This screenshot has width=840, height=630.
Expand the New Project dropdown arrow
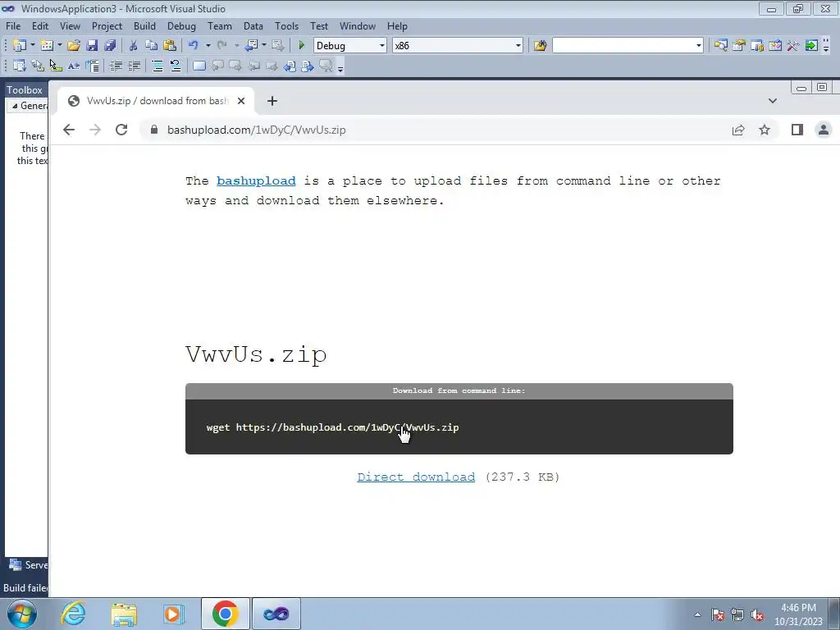tap(32, 46)
